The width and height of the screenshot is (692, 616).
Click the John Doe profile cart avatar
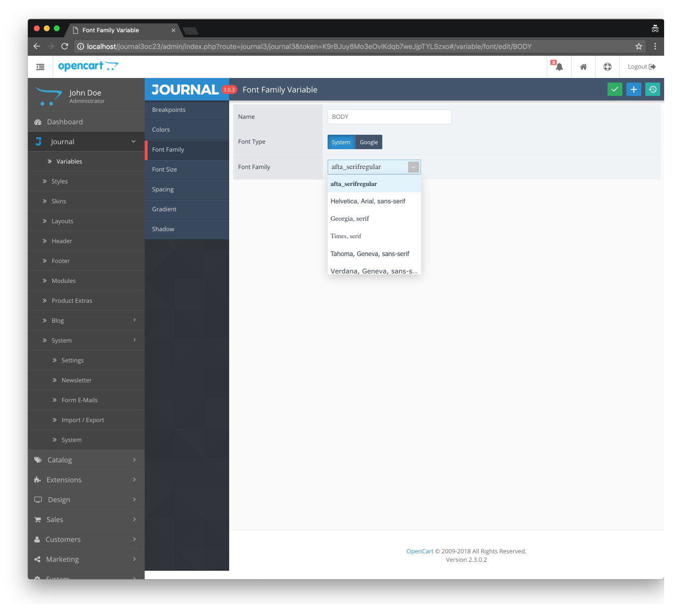pyautogui.click(x=49, y=96)
